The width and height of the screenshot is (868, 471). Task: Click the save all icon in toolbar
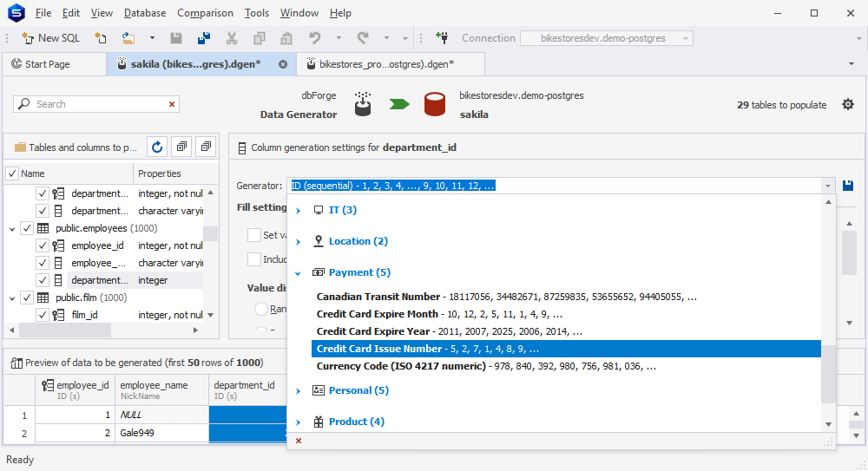pyautogui.click(x=204, y=38)
